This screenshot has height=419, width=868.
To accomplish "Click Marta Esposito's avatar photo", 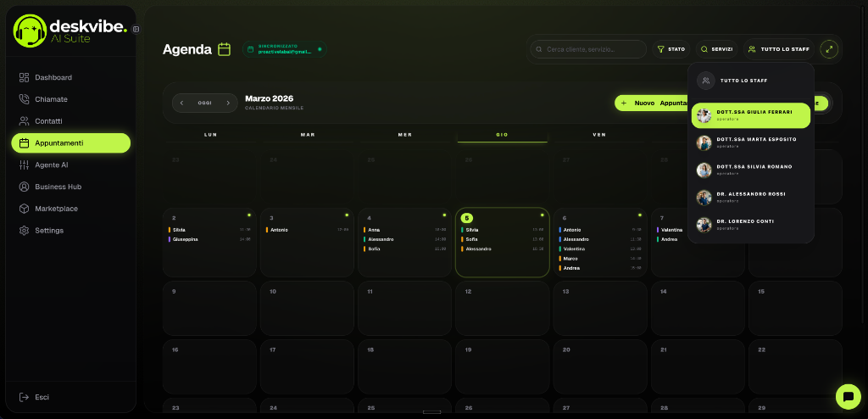I will point(704,143).
